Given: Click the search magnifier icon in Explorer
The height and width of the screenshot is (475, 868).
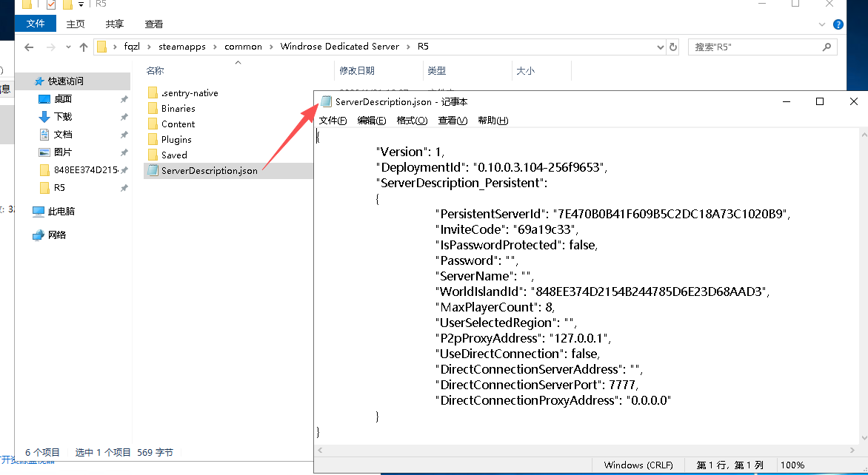Looking at the screenshot, I should click(827, 47).
